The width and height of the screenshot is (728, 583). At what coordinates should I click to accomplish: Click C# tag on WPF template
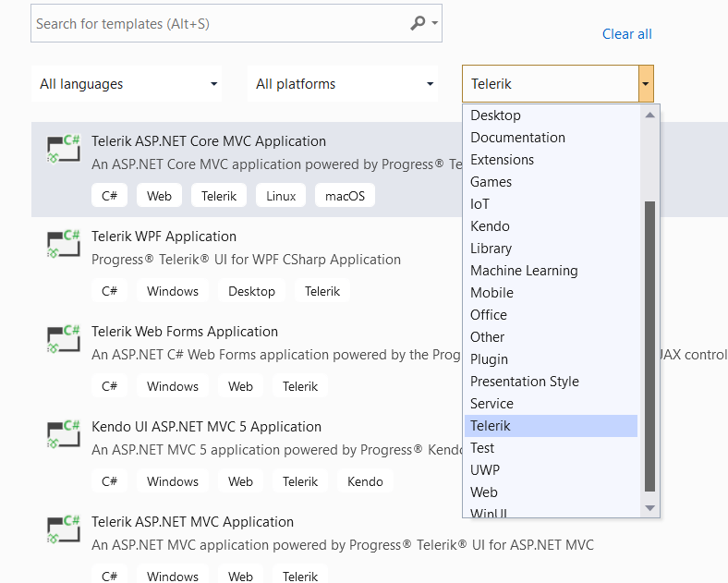[110, 291]
